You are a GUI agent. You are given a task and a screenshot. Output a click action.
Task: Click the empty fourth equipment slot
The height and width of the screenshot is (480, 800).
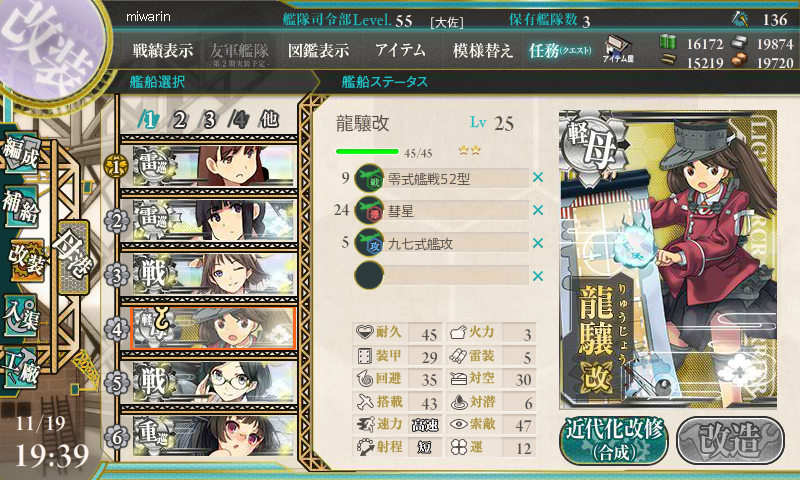[x=442, y=275]
